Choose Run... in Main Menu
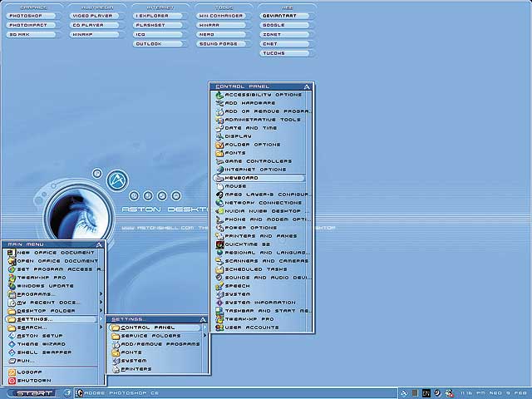This screenshot has height=399, width=532. coord(52,361)
